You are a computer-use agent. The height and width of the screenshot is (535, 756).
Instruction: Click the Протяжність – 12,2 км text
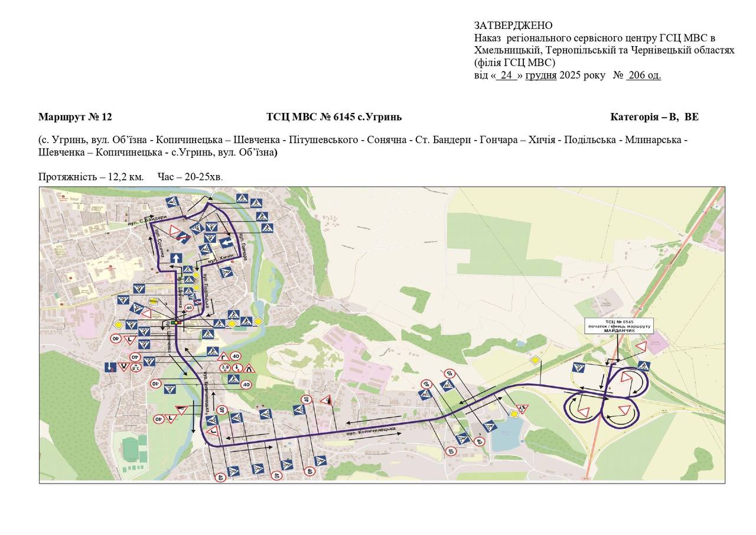pyautogui.click(x=90, y=177)
